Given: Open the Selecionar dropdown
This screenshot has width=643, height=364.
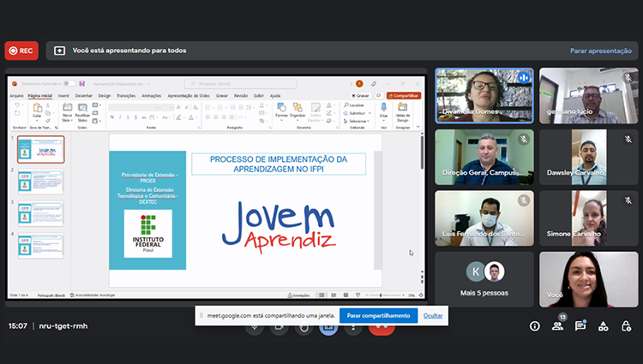Looking at the screenshot, I should pos(357,122).
